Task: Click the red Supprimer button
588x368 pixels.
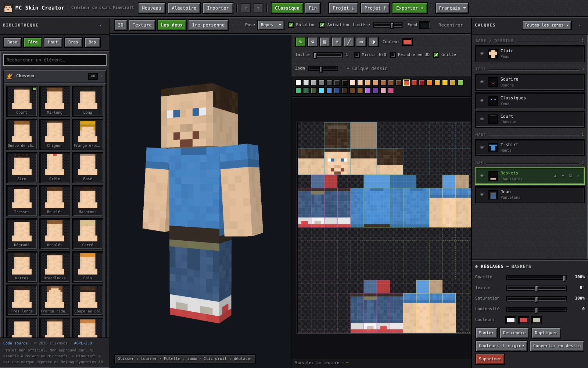Action: [490, 359]
